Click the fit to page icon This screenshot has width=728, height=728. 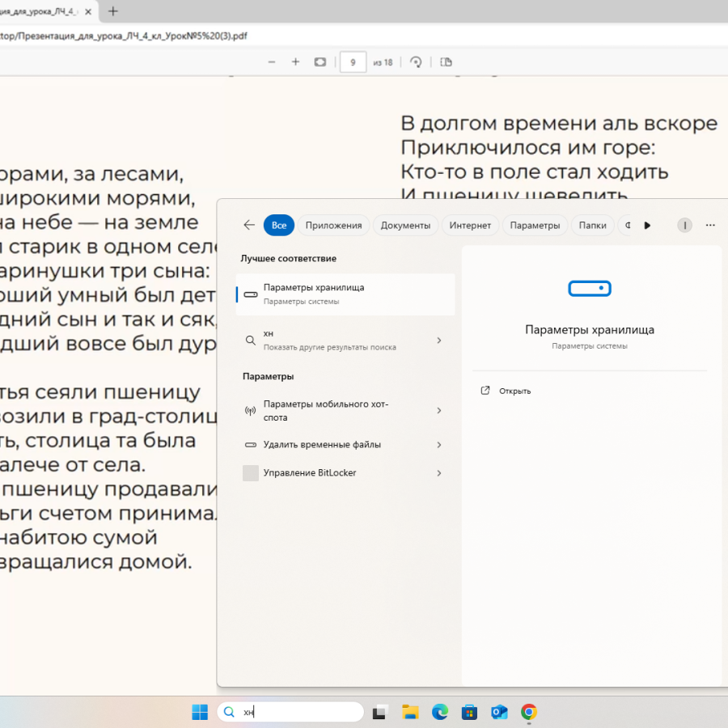[320, 62]
